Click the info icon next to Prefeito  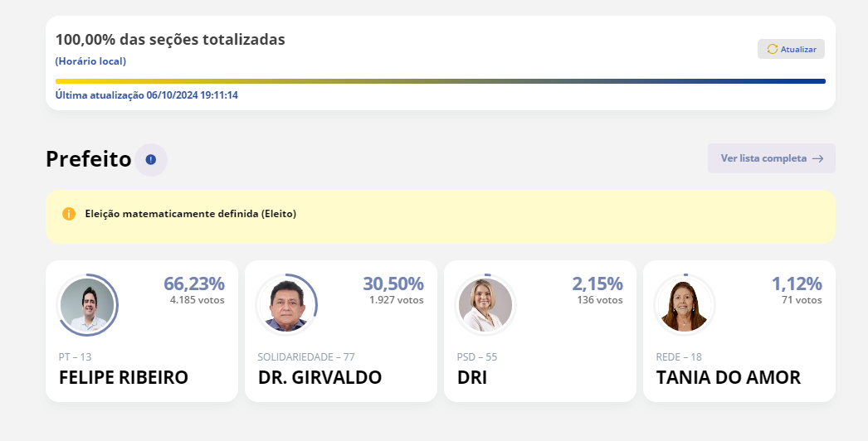151,159
